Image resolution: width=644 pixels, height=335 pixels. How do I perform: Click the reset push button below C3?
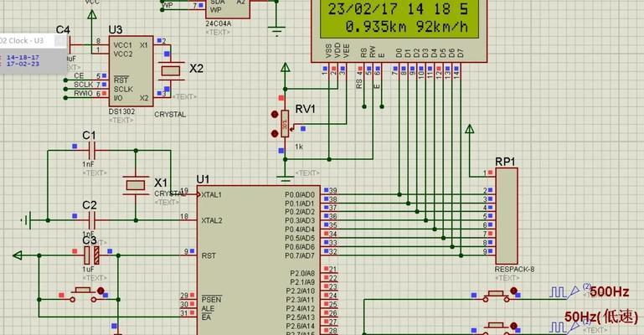(x=83, y=294)
